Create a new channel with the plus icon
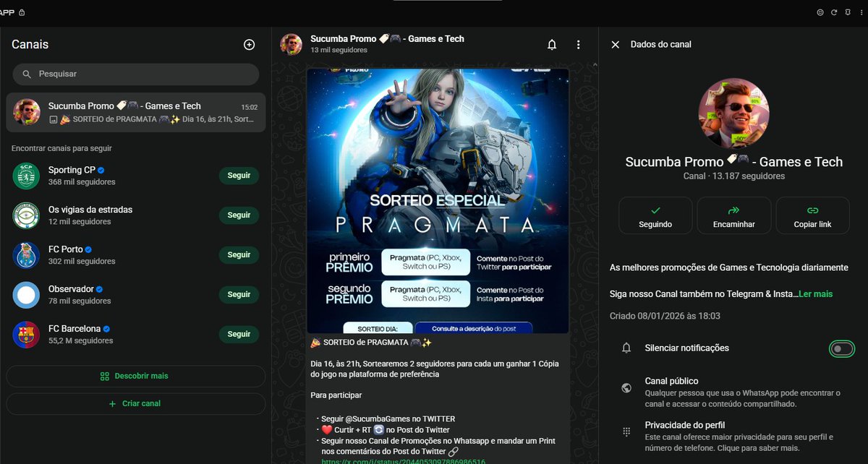 click(x=249, y=45)
